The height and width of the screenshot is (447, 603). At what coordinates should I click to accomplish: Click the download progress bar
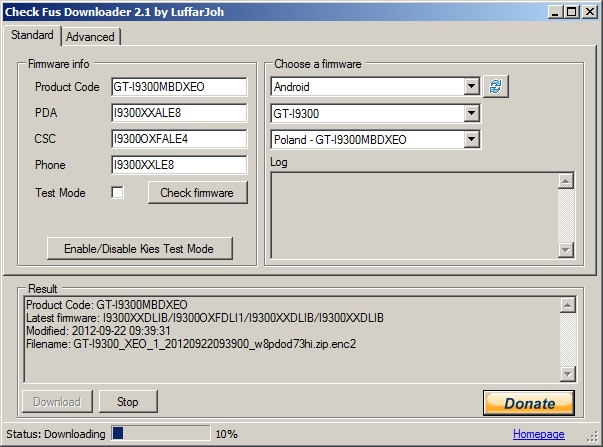click(x=161, y=433)
